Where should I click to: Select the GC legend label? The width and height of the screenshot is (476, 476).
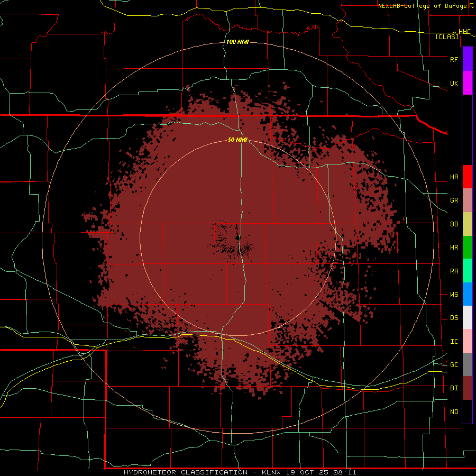454,365
